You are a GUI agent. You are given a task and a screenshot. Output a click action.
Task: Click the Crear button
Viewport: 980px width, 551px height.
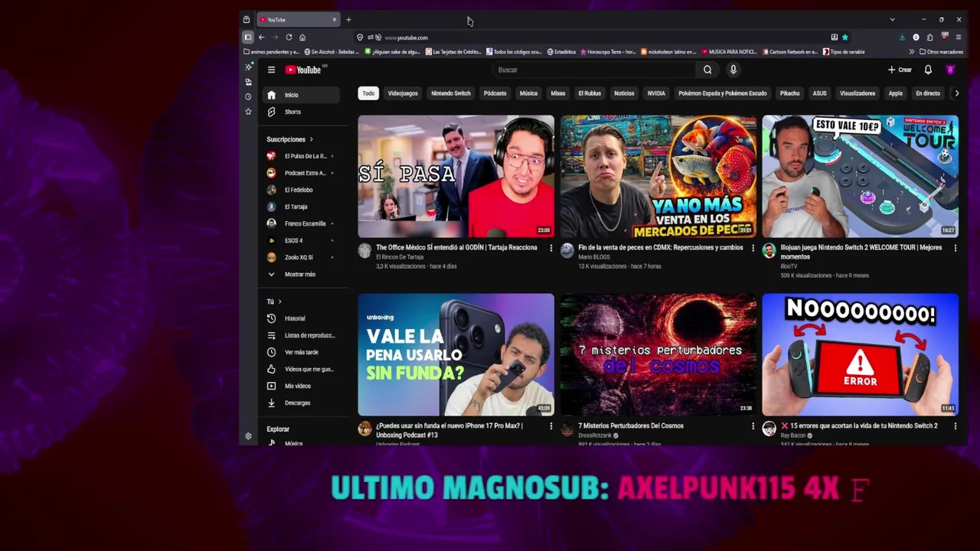[x=900, y=70]
